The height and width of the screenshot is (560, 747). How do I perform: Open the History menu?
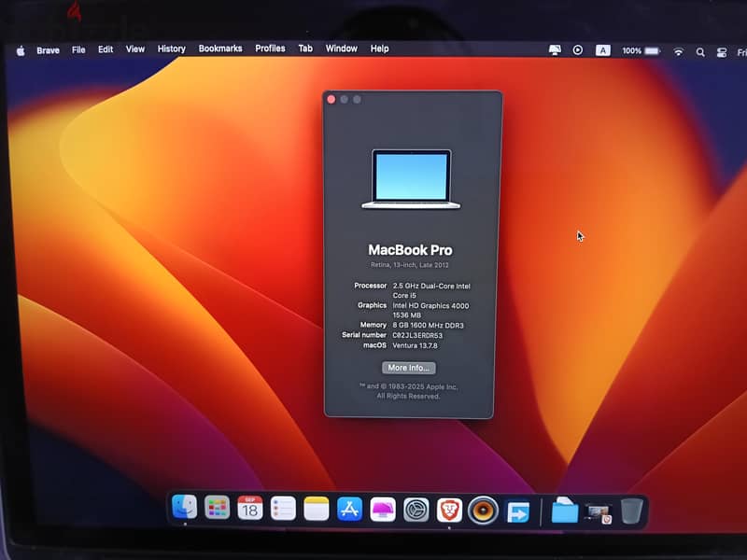172,49
